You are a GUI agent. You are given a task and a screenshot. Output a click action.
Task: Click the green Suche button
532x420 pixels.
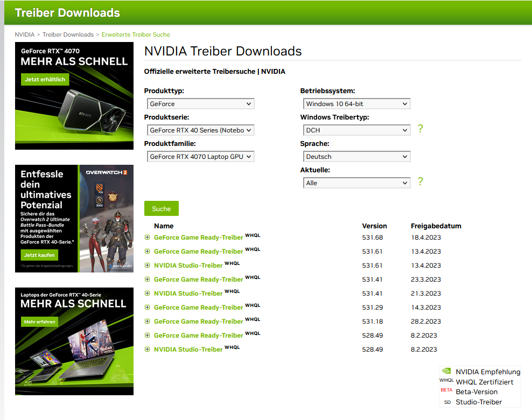[x=162, y=208]
